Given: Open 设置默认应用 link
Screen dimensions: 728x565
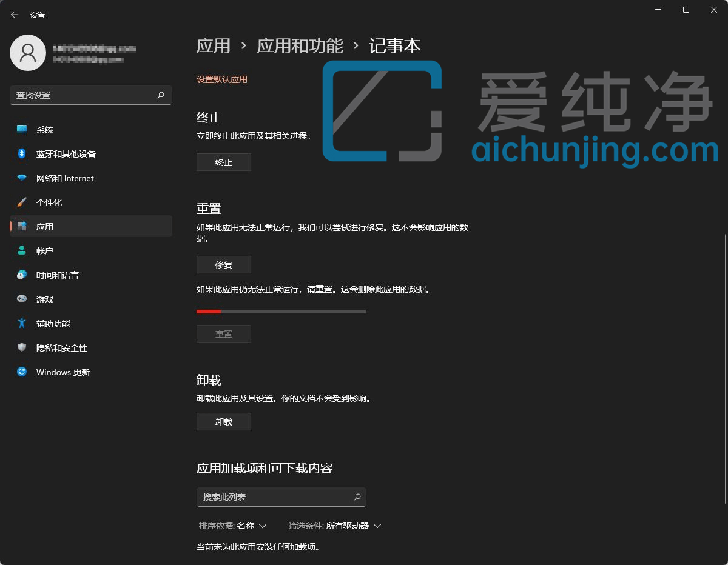Looking at the screenshot, I should [222, 79].
